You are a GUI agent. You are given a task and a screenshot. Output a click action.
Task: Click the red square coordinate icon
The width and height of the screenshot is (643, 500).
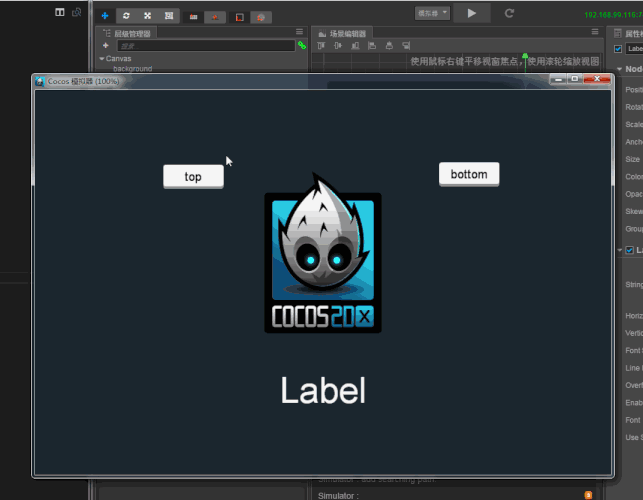(x=239, y=17)
